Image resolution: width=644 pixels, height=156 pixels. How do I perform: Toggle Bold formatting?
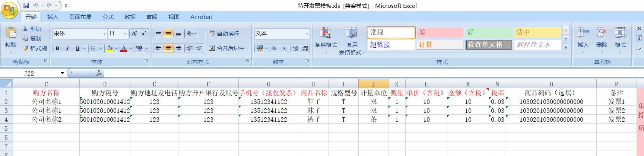pos(57,48)
